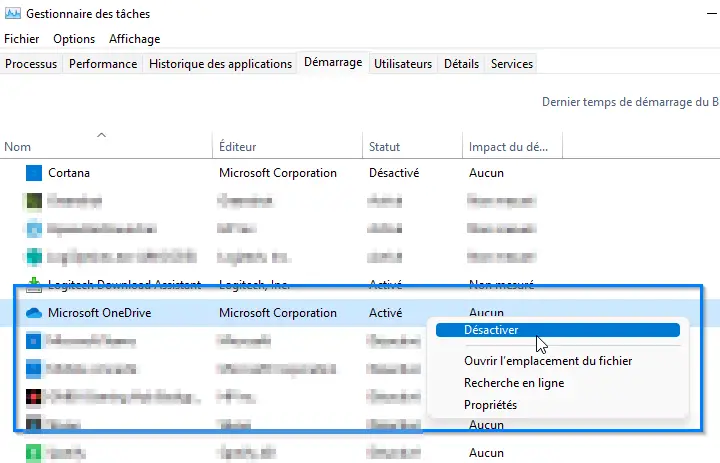Screen dimensions: 720x463
Task: Open the Affichage menu
Action: click(x=135, y=39)
